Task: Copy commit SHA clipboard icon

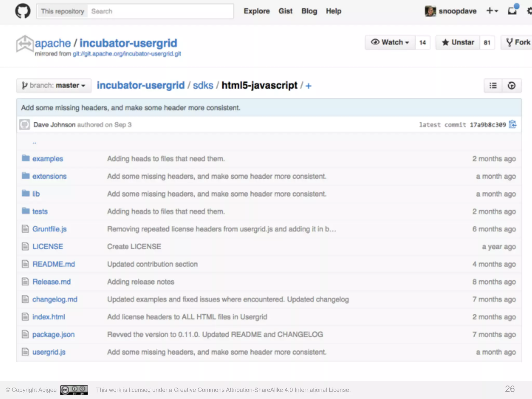Action: pos(513,124)
